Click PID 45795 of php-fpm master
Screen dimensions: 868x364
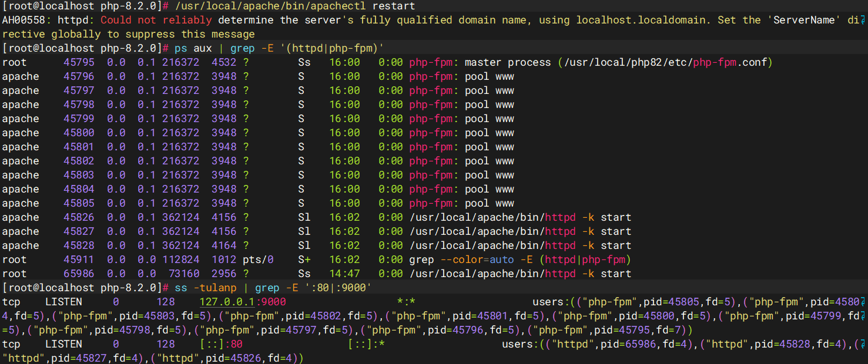[79, 62]
